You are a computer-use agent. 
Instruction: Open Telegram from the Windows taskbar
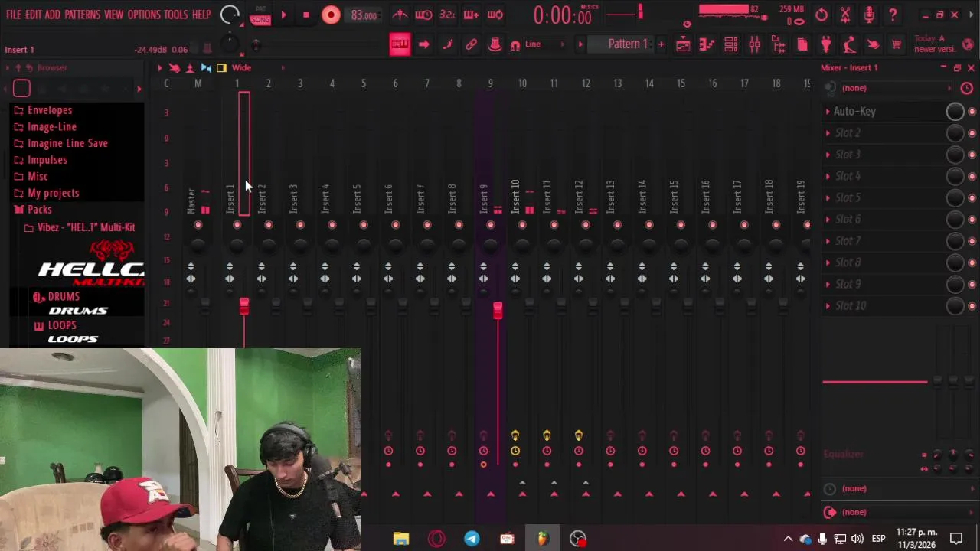click(x=472, y=539)
